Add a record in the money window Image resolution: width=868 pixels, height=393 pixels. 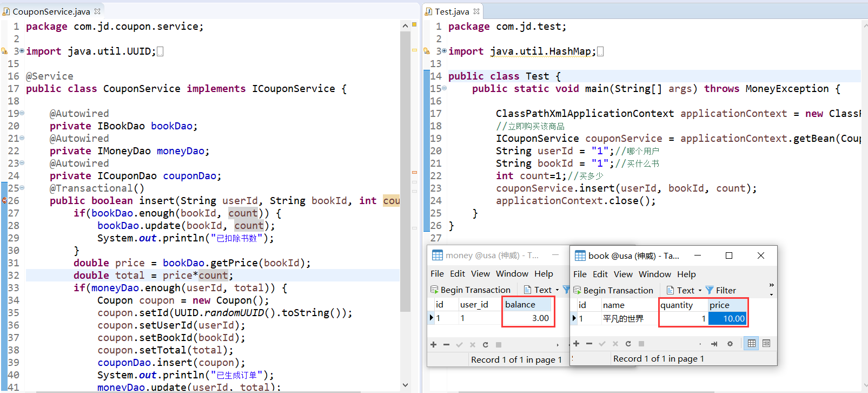tap(433, 345)
